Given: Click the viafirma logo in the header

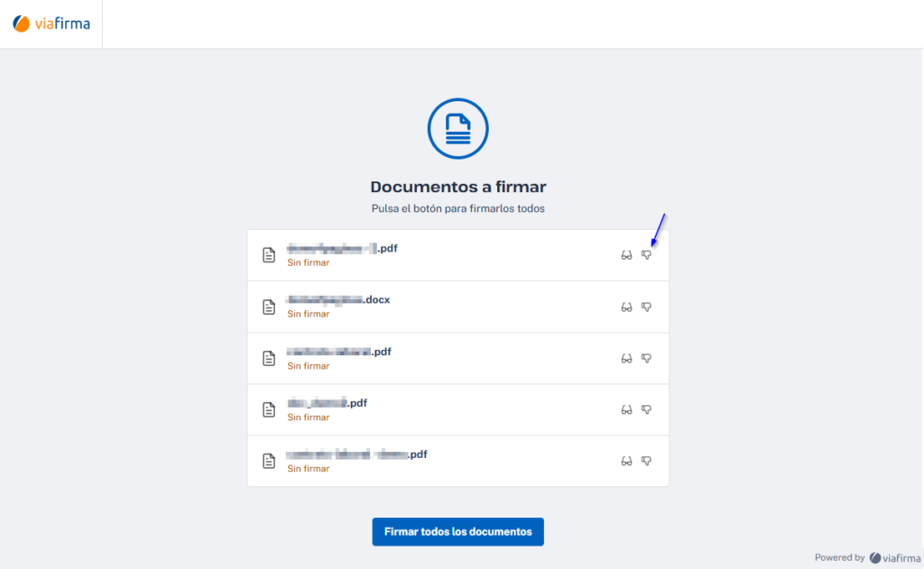Looking at the screenshot, I should pyautogui.click(x=51, y=23).
